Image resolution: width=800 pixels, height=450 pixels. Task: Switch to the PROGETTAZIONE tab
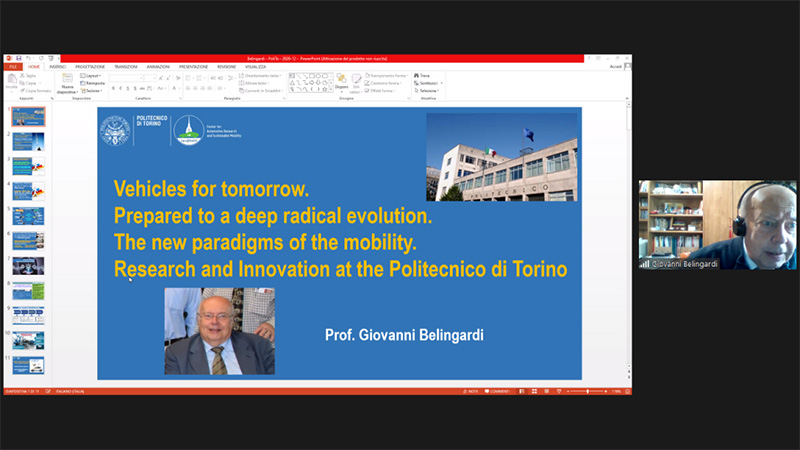pos(90,67)
